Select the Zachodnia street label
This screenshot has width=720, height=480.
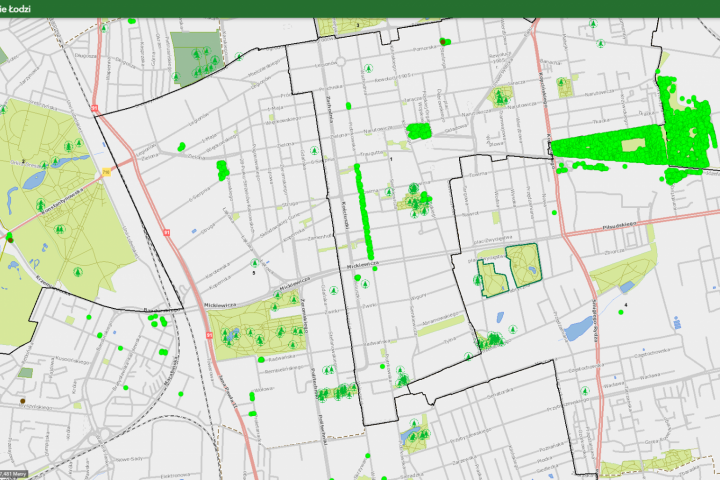(329, 109)
